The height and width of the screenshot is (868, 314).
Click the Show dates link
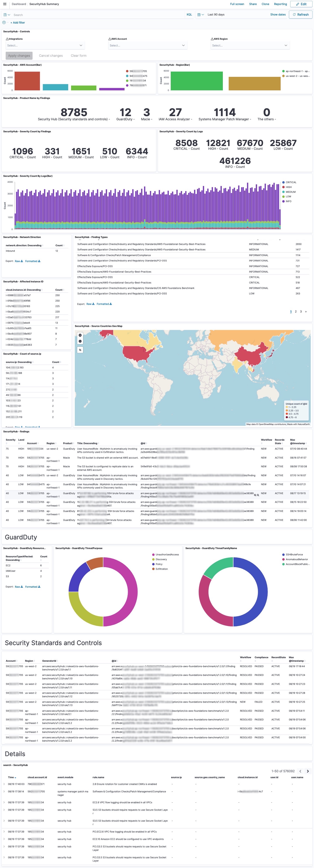coord(278,15)
